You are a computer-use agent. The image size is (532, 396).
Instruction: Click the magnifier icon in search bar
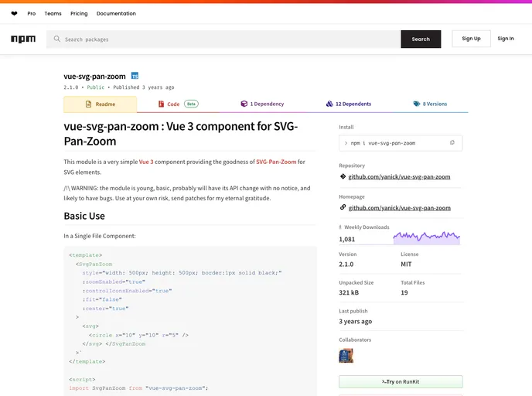click(57, 39)
